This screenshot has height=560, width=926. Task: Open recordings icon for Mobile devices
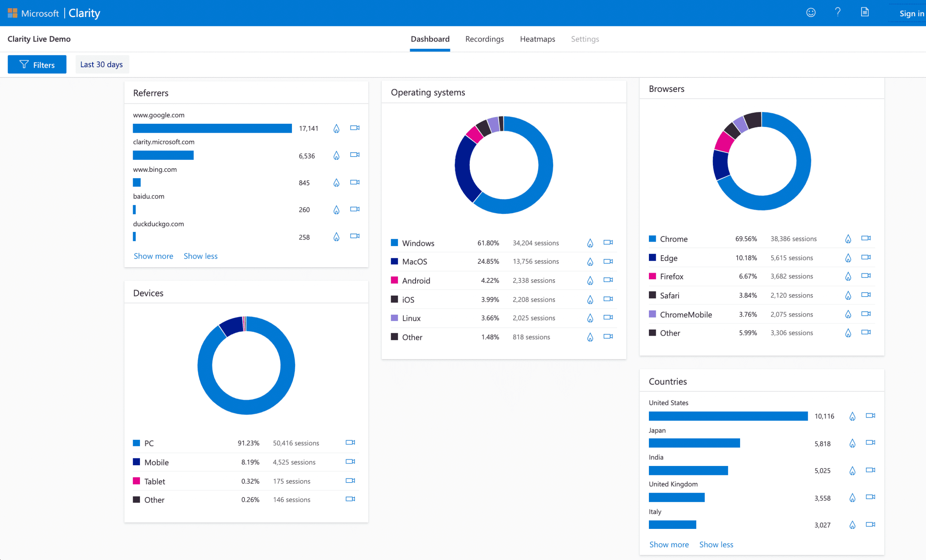pos(350,462)
